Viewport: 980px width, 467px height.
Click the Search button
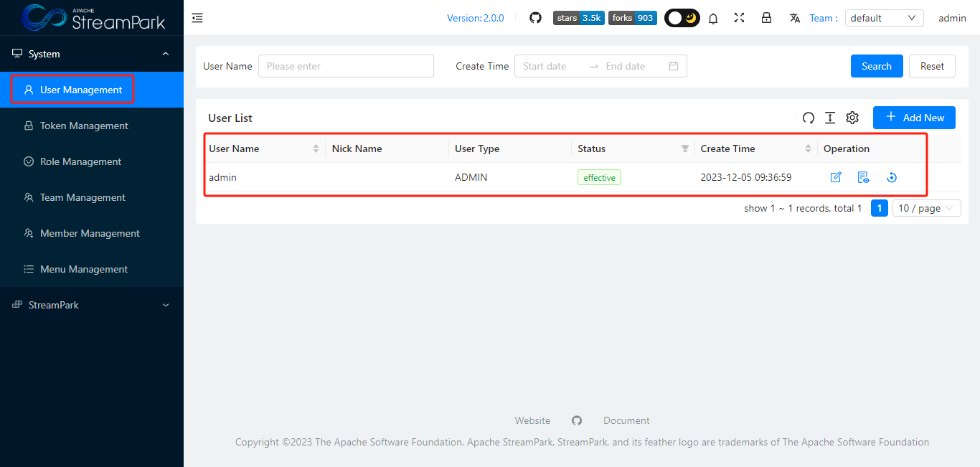(877, 66)
